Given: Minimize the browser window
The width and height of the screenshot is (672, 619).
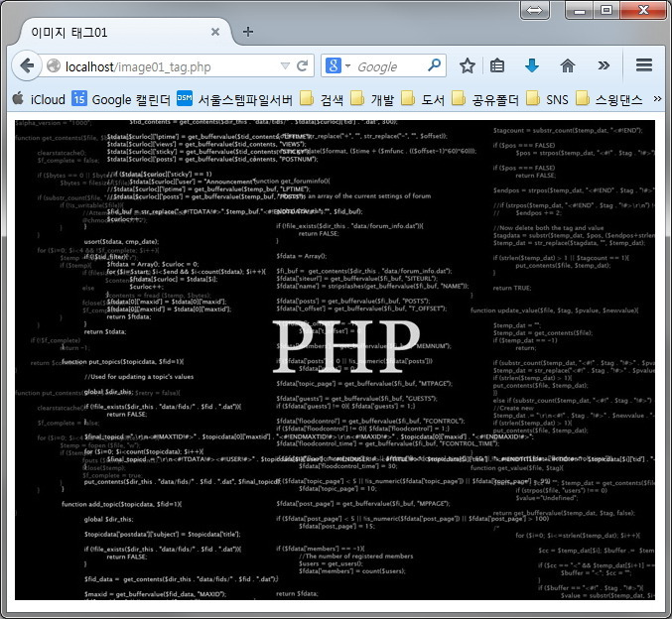Looking at the screenshot, I should [580, 10].
